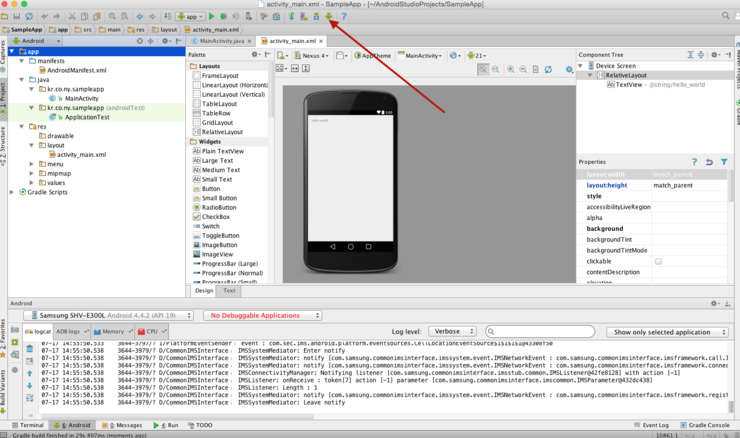This screenshot has width=740, height=438.
Task: Open the app run configuration dropdown
Action: pos(190,16)
